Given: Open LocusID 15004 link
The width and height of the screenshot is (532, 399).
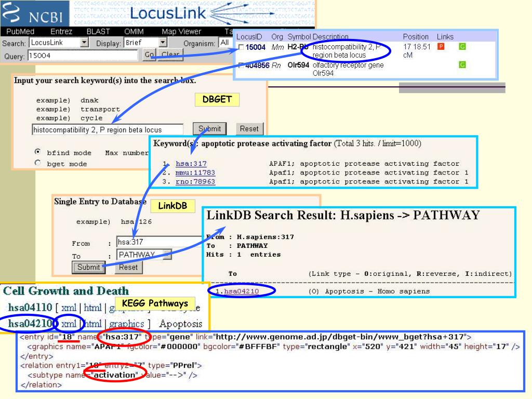Looking at the screenshot, I should point(255,47).
